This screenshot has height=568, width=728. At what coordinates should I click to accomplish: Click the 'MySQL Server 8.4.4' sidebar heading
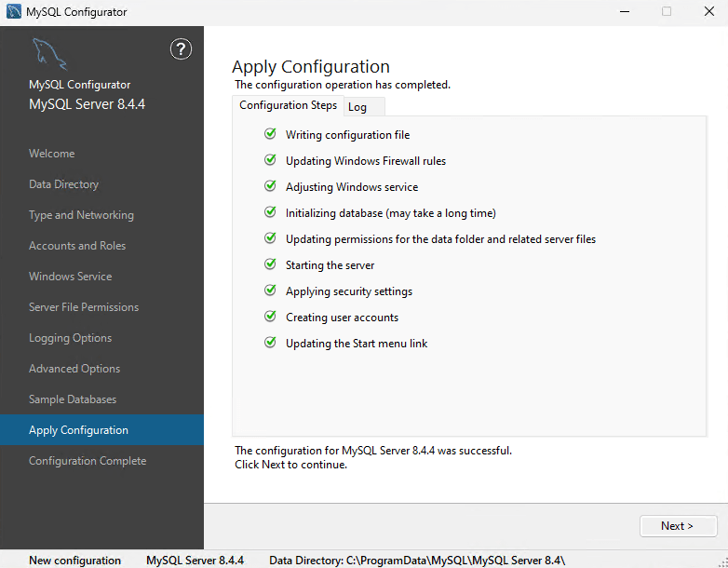(x=87, y=104)
